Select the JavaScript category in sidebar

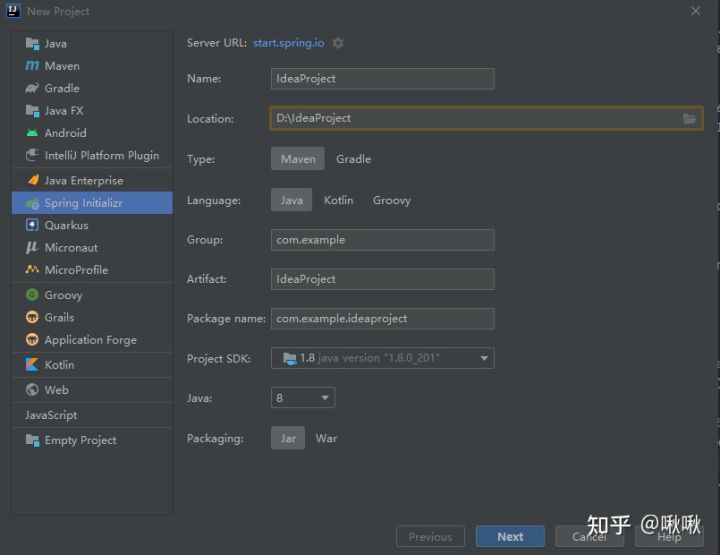click(x=51, y=415)
